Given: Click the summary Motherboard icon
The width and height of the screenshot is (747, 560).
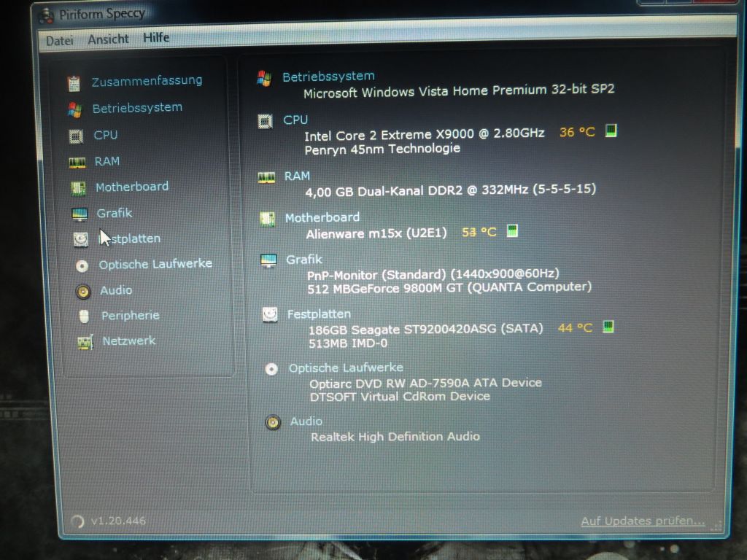Looking at the screenshot, I should (267, 219).
